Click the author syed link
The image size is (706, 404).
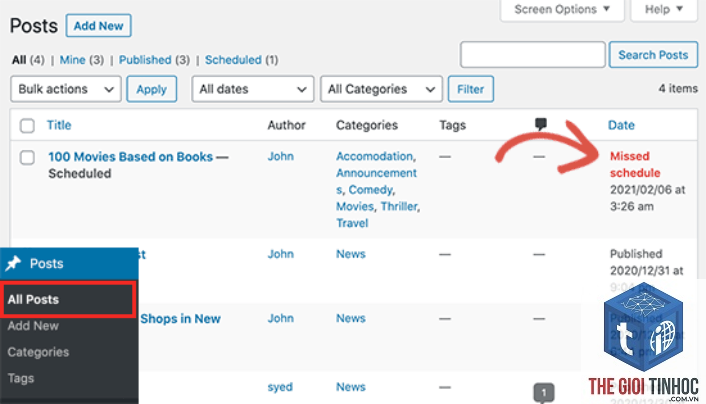(280, 387)
